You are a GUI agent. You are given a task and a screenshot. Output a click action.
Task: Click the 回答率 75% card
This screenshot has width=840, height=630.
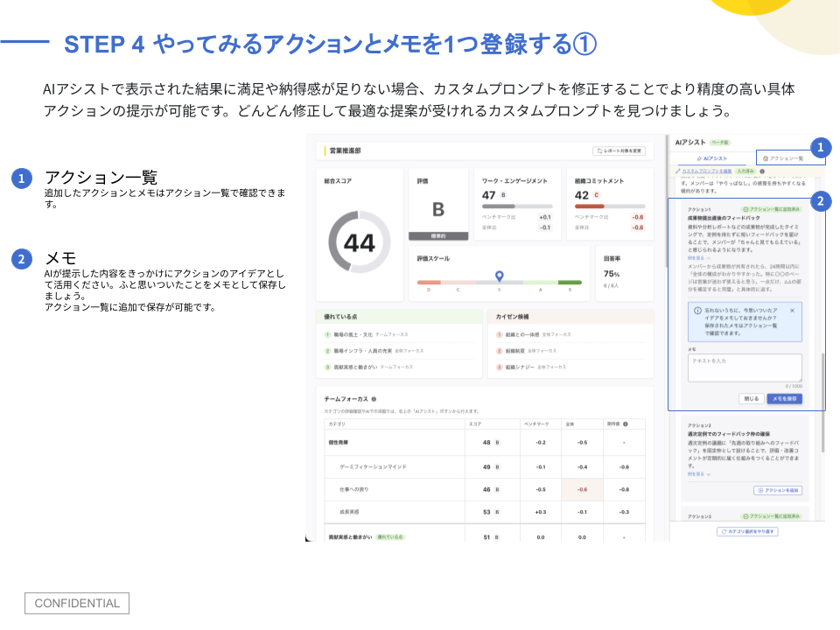[624, 273]
